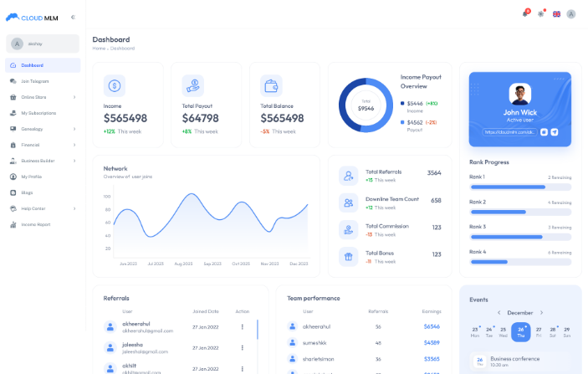588x374 pixels.
Task: Select 26 Thu in the Events calendar
Action: tap(520, 332)
